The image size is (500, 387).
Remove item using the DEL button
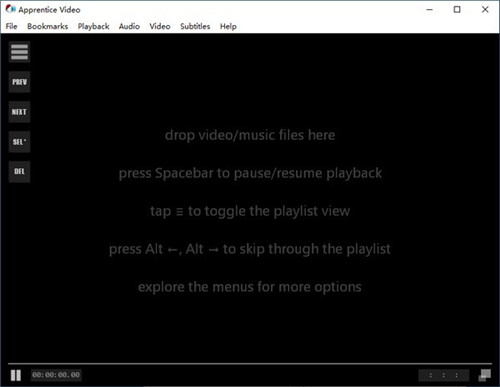pos(19,172)
